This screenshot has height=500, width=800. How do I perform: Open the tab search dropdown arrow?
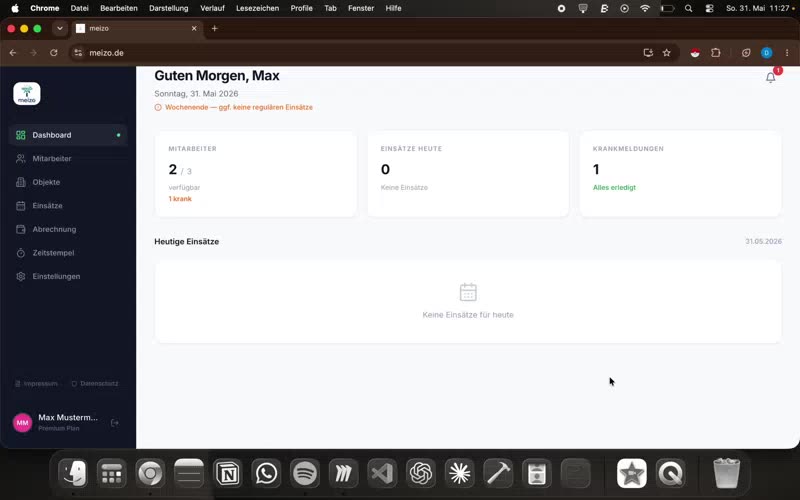[60, 29]
